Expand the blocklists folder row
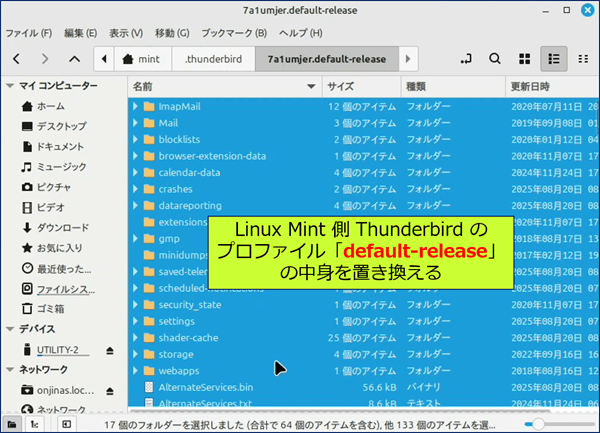600x433 pixels. tap(135, 139)
